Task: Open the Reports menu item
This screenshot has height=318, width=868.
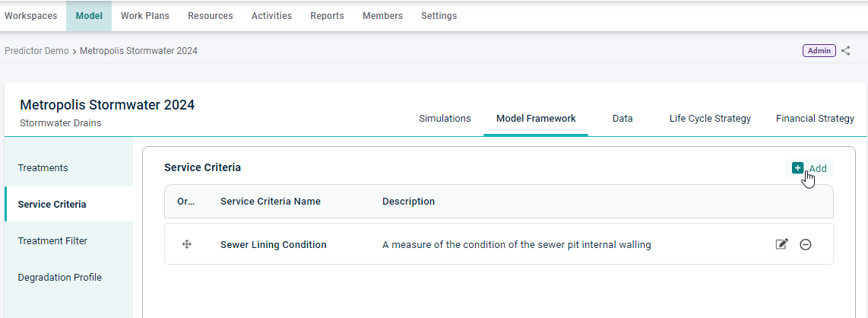Action: tap(327, 16)
